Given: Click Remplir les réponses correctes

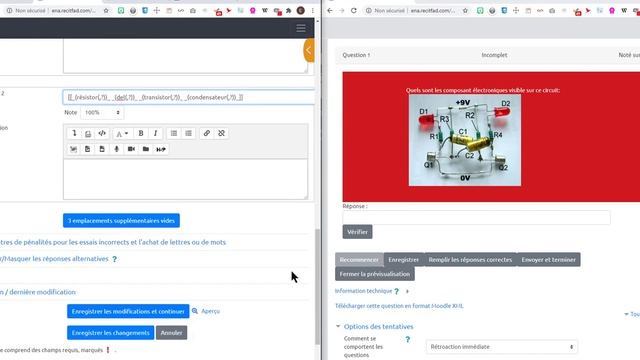Looking at the screenshot, I should pos(470,260).
